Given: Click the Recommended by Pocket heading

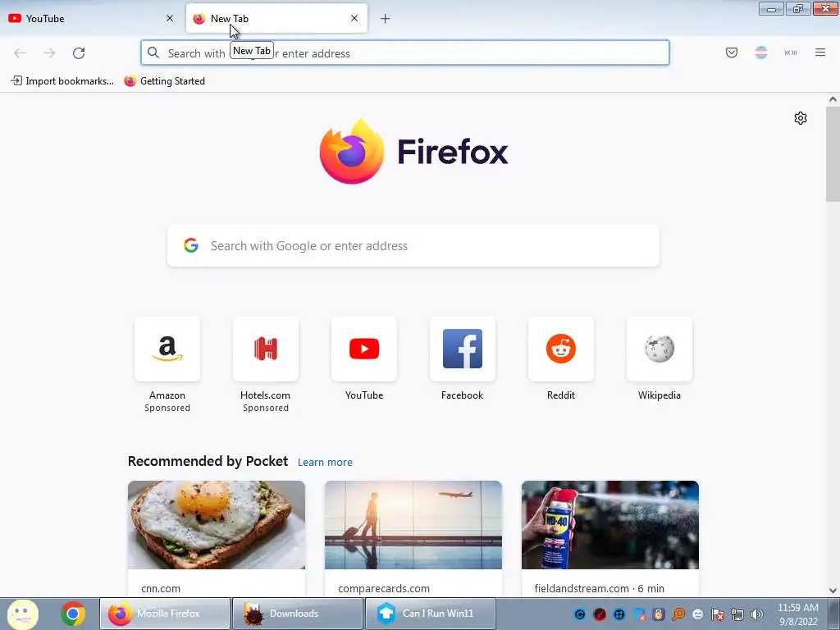Looking at the screenshot, I should click(x=208, y=461).
